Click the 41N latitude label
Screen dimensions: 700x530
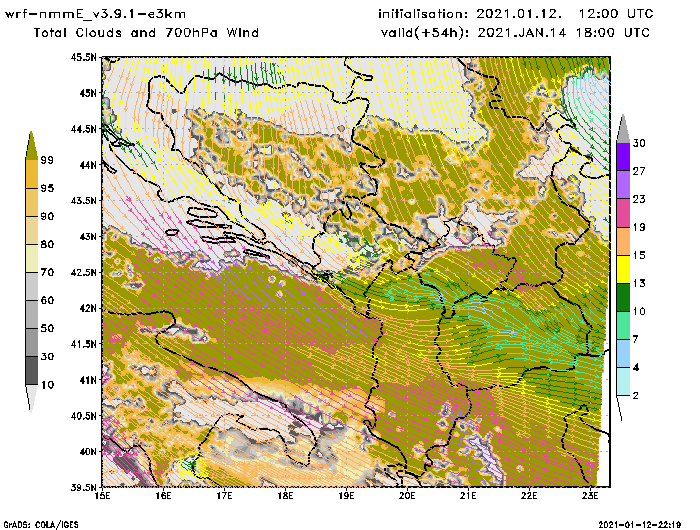(x=88, y=380)
